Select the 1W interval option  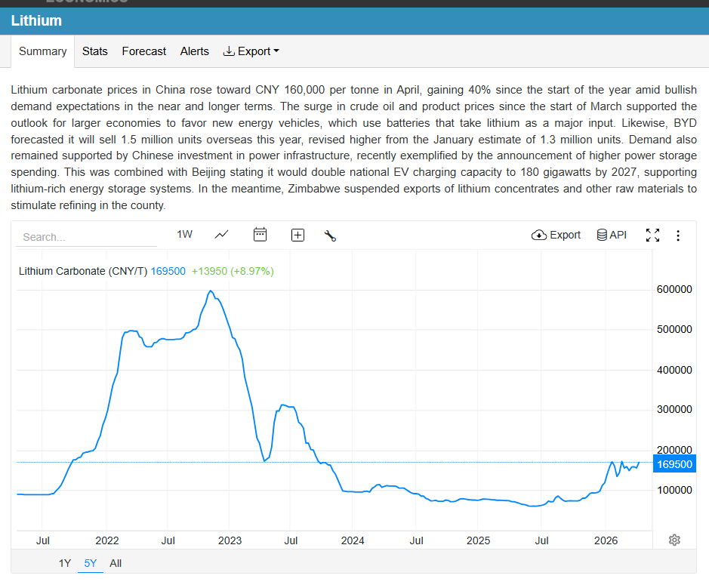click(x=184, y=234)
